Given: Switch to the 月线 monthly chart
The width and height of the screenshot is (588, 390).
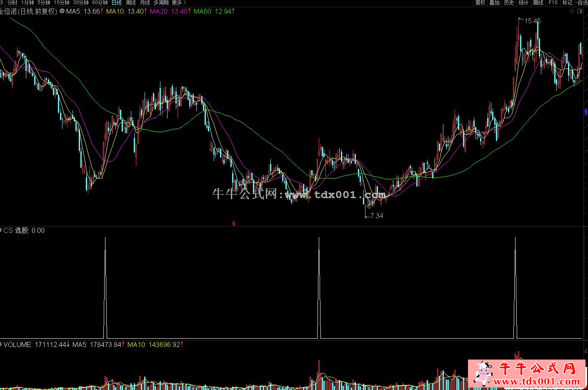Looking at the screenshot, I should [x=145, y=3].
